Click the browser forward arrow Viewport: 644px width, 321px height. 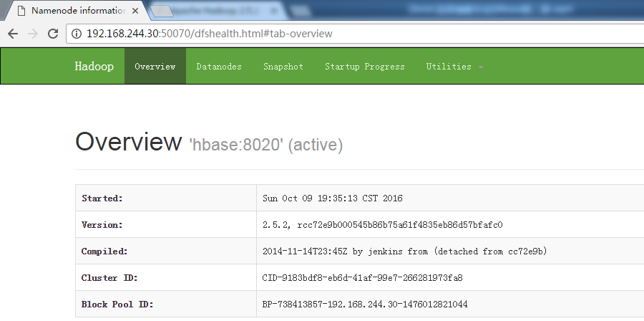tap(33, 34)
